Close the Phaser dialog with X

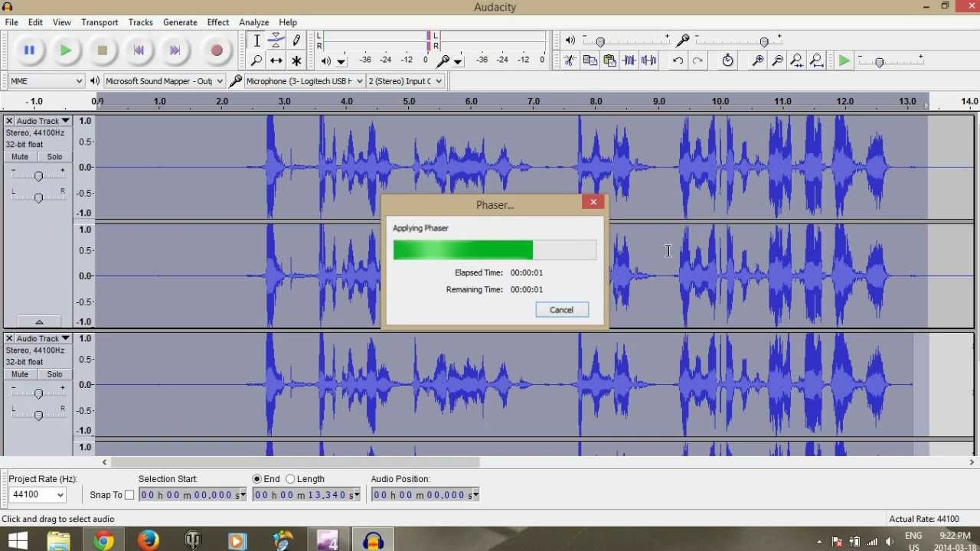point(593,202)
